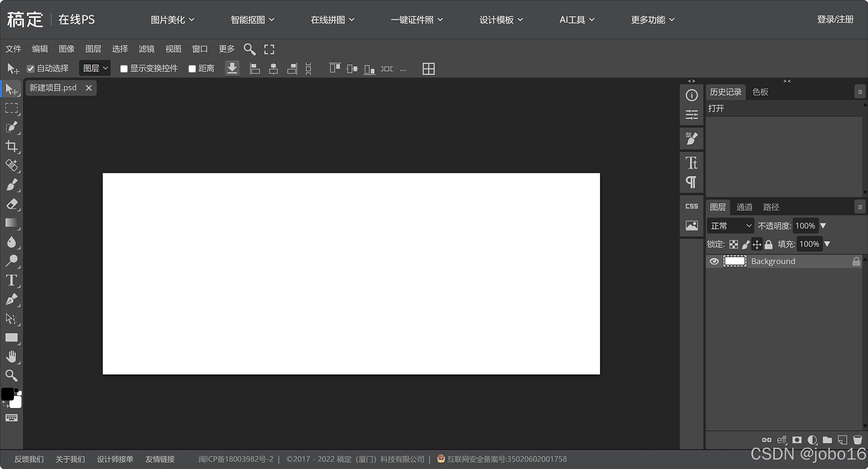The height and width of the screenshot is (469, 868).
Task: Click the delete layer trash icon
Action: [x=857, y=440]
